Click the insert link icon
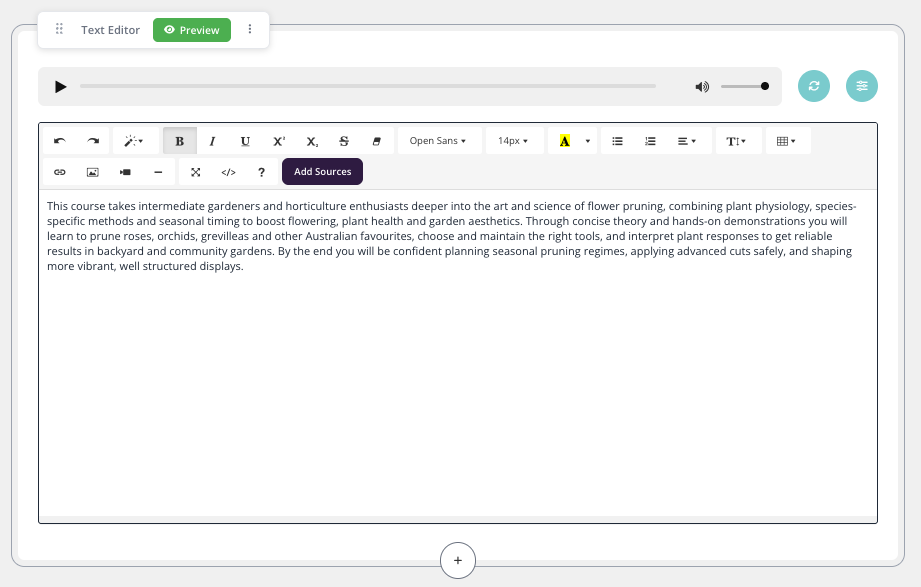This screenshot has width=921, height=587. click(x=60, y=172)
